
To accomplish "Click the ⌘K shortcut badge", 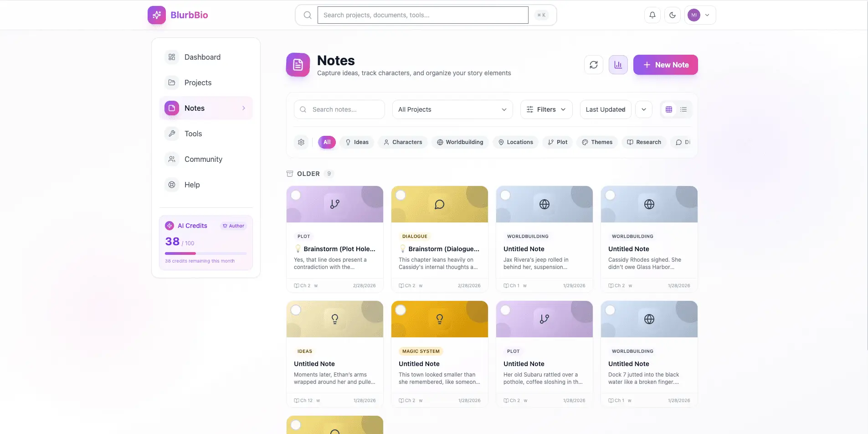I will tap(541, 15).
